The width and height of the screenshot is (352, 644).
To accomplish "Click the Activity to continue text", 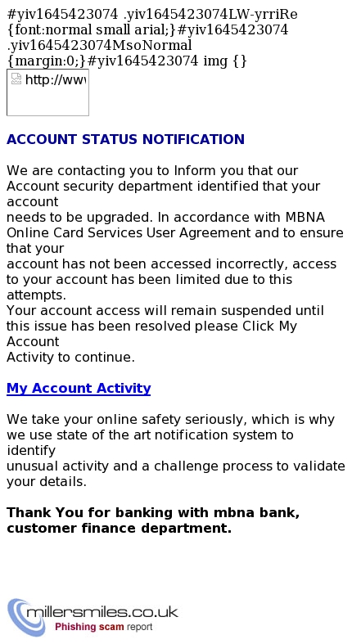I will click(x=70, y=358).
